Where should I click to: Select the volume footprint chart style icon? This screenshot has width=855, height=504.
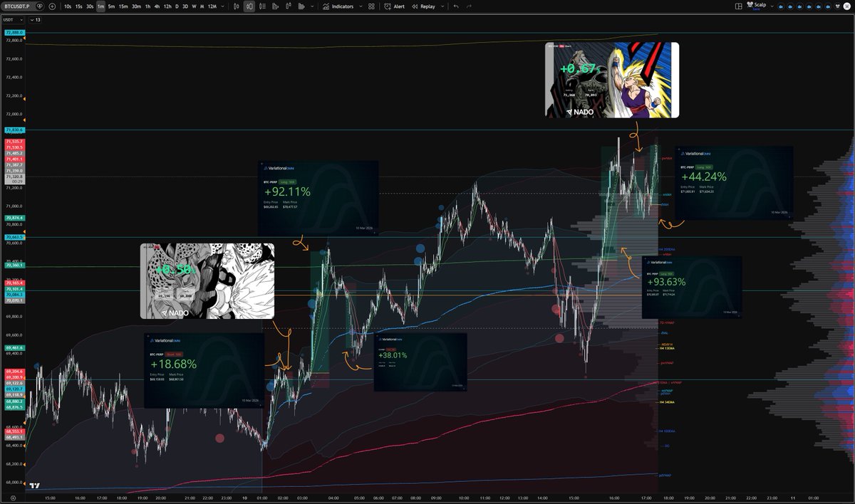[x=275, y=6]
